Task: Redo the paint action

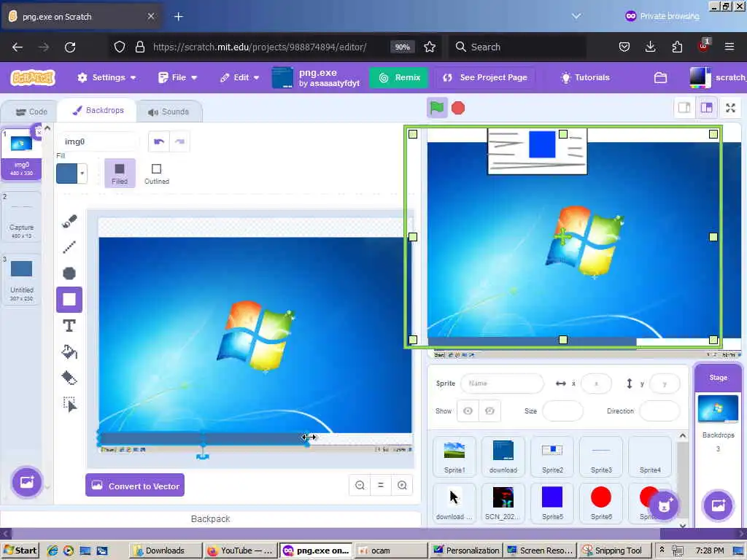Action: click(179, 141)
